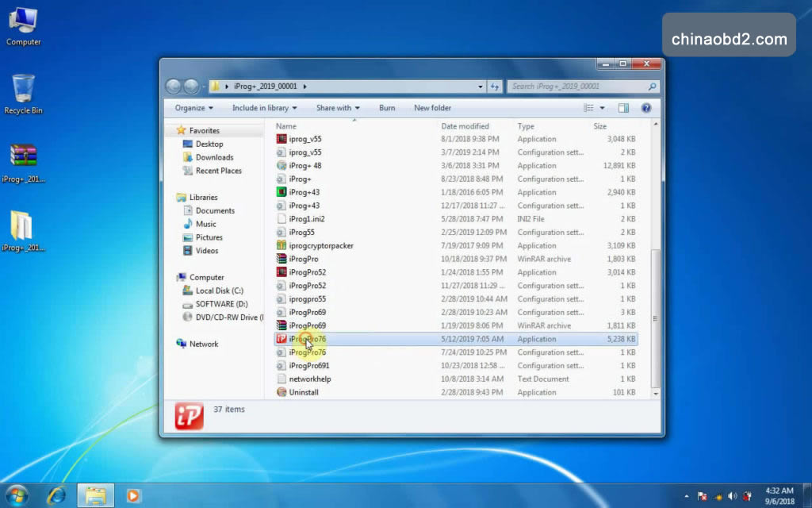Select the iProg+ folder icon on desktop
Screen dimensions: 812x508
(x=23, y=231)
